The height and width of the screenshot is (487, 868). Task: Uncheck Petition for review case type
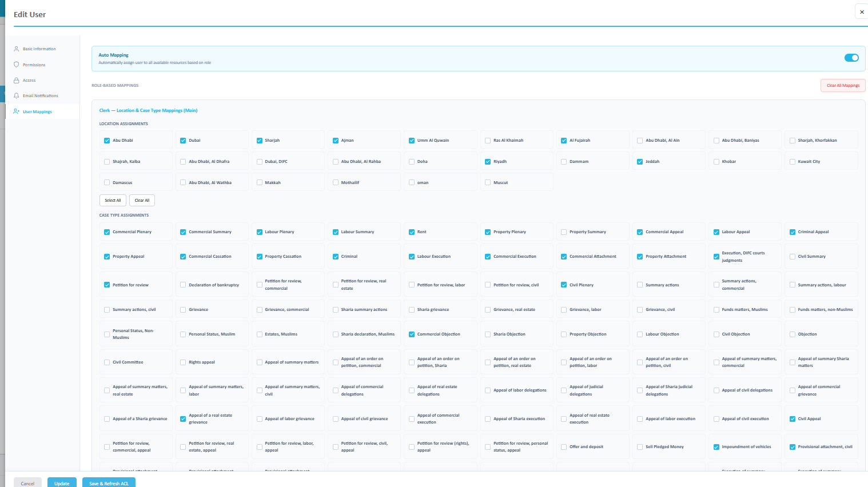pos(107,285)
